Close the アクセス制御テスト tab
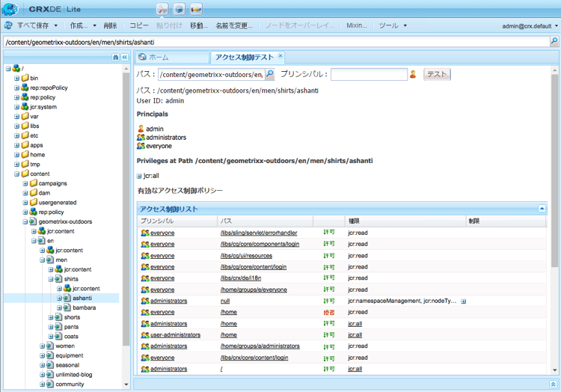Screen dimensions: 561x392 point(280,55)
